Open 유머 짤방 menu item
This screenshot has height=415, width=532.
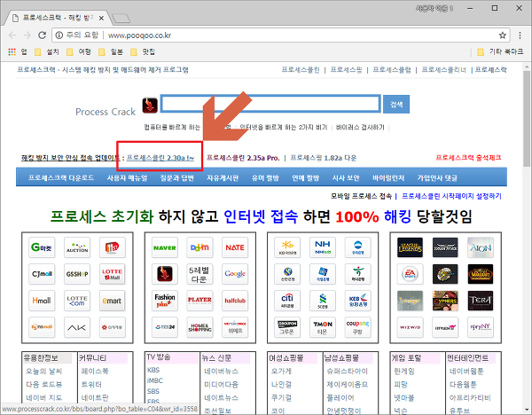click(x=265, y=178)
